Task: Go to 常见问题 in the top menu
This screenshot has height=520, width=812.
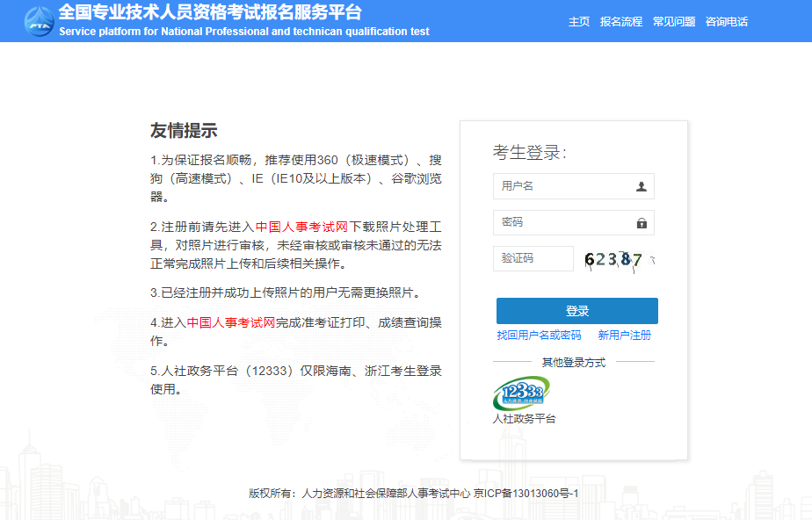Action: tap(673, 22)
